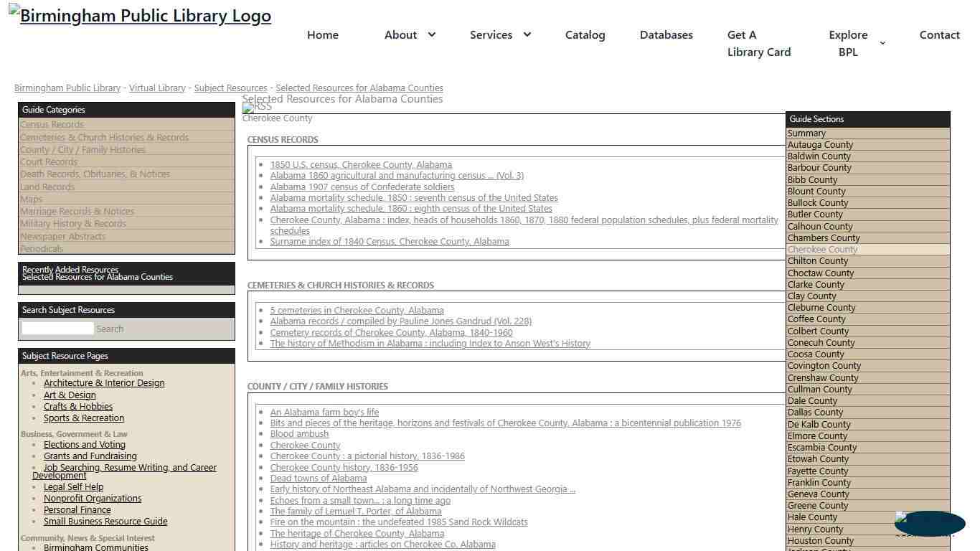Open the Subject Resources breadcrumb link

[x=230, y=88]
